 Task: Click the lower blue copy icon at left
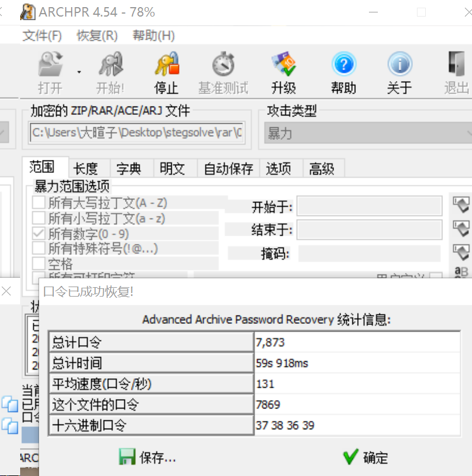(x=9, y=426)
